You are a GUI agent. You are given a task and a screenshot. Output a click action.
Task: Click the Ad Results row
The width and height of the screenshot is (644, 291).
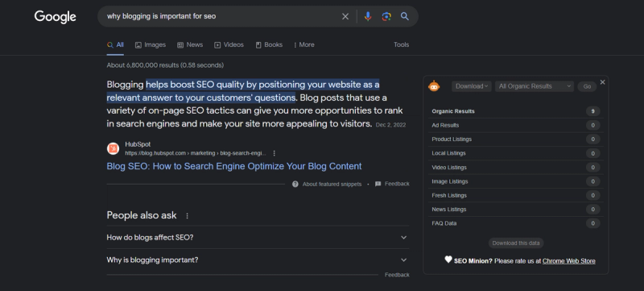coord(516,126)
